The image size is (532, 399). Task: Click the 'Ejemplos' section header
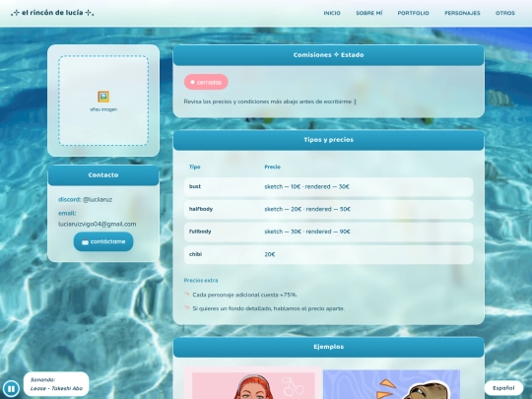point(328,347)
